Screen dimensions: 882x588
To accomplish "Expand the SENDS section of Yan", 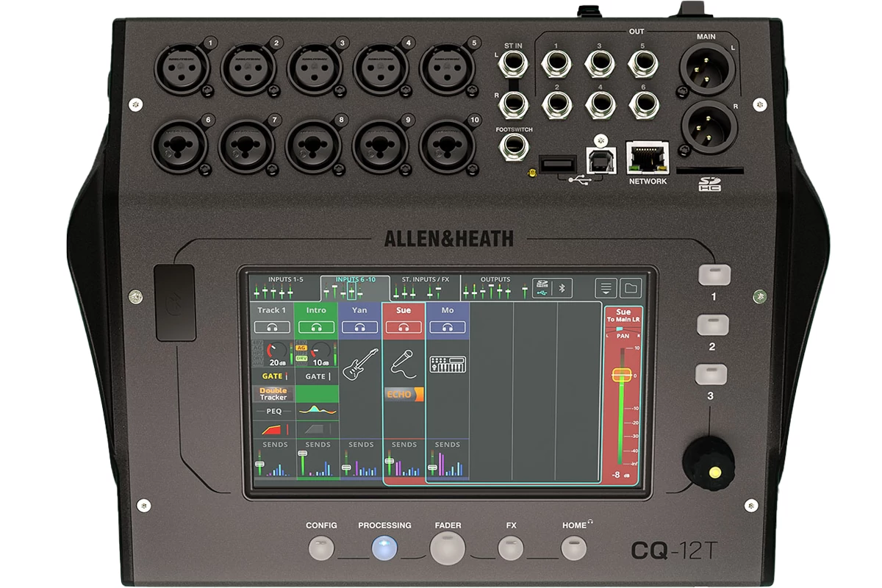I will point(360,459).
